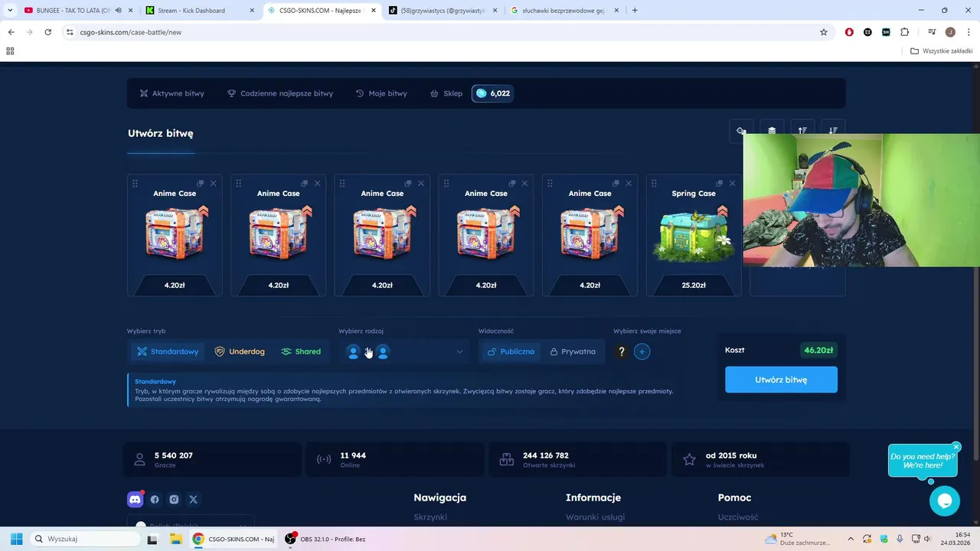
Task: Switch to the grzywiastycs TikTok tab
Action: tap(442, 11)
